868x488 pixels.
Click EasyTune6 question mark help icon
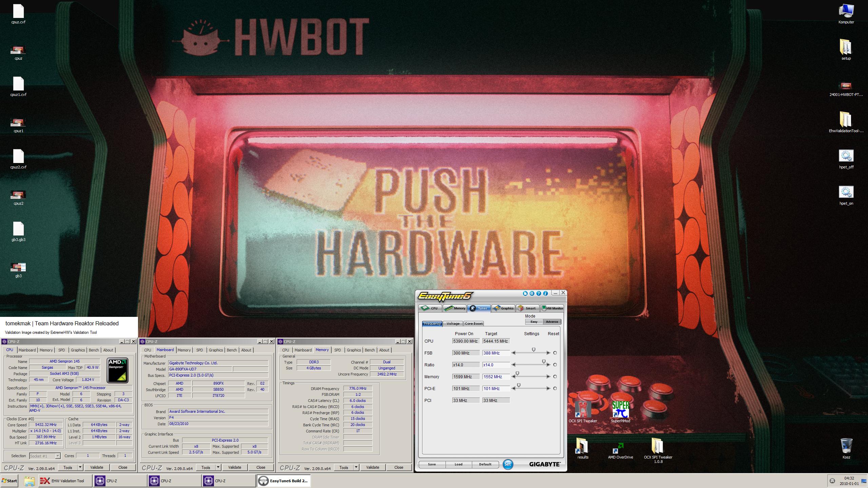click(x=539, y=293)
